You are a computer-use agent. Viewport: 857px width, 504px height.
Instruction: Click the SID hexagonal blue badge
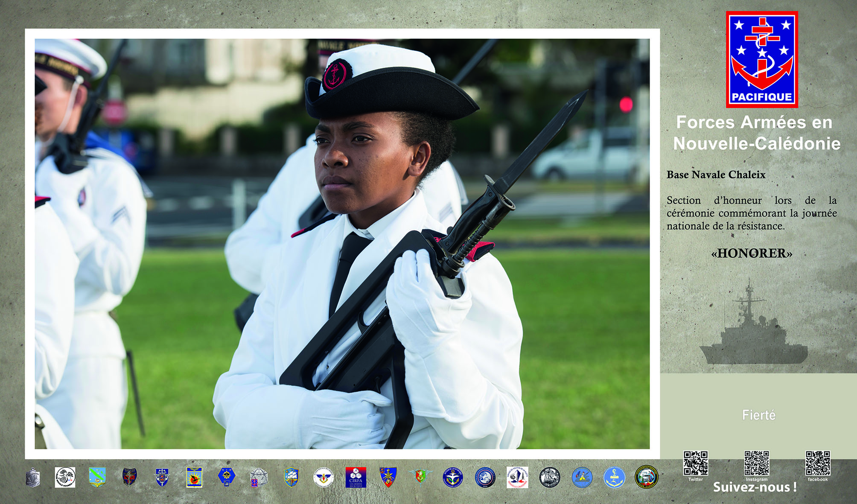pyautogui.click(x=226, y=477)
